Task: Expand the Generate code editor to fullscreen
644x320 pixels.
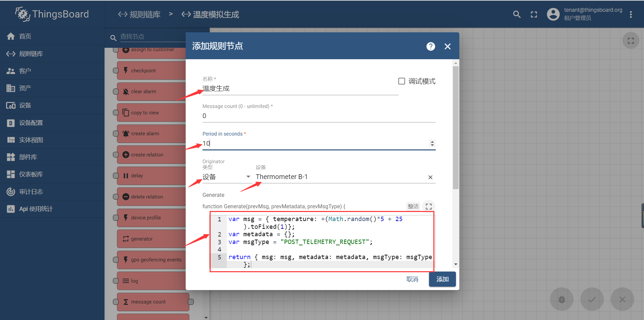Action: click(428, 206)
